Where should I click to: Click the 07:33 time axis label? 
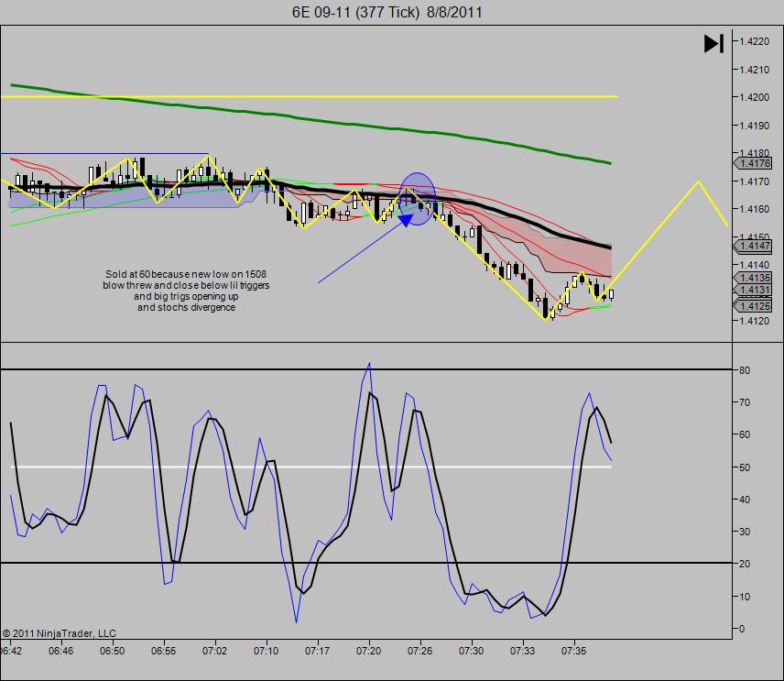point(522,651)
